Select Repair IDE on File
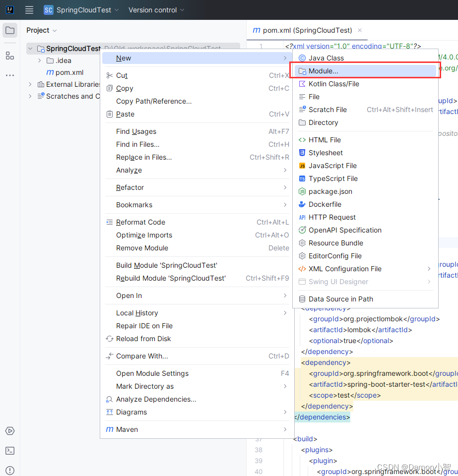The height and width of the screenshot is (476, 458). point(197,326)
